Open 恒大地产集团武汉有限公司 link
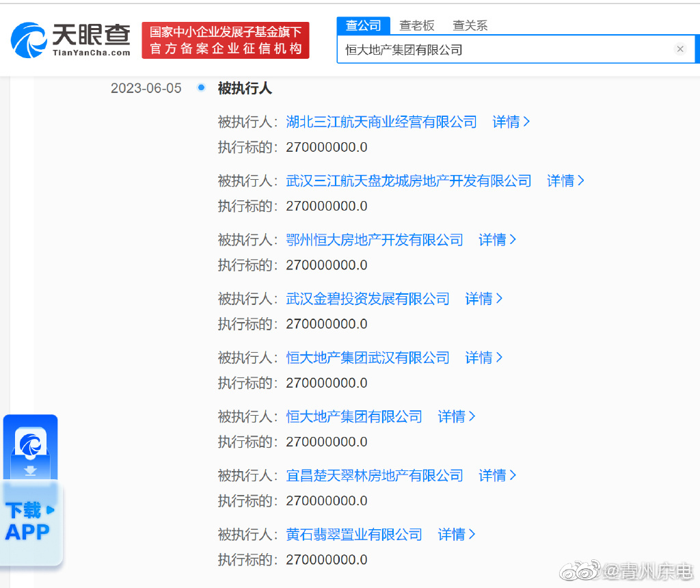 [367, 358]
